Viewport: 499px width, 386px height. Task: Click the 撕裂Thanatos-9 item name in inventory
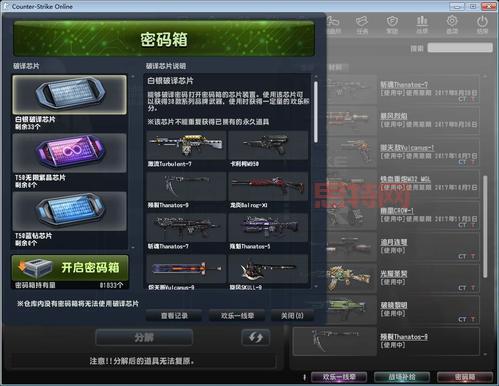pyautogui.click(x=404, y=337)
